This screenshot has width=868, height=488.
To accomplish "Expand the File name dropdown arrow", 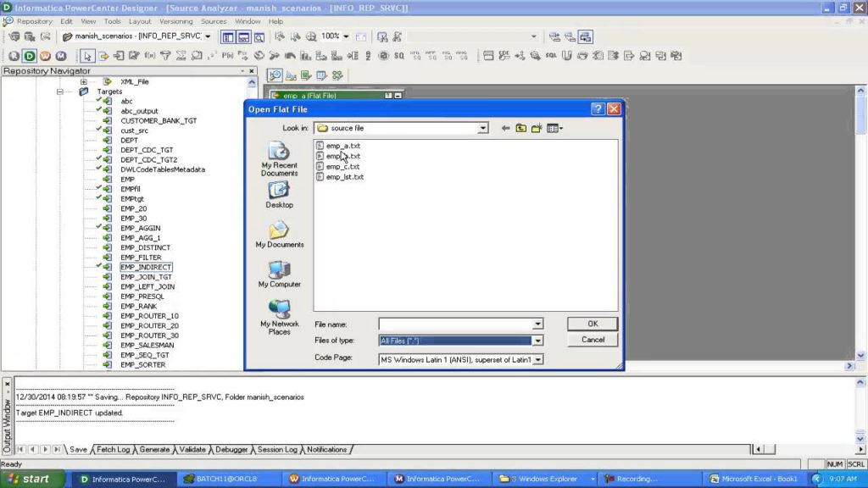I will pyautogui.click(x=537, y=324).
